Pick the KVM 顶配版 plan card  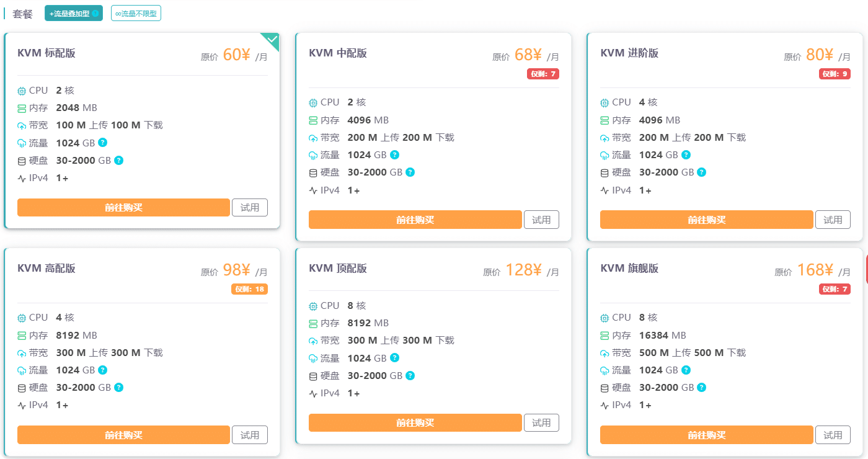(x=433, y=346)
